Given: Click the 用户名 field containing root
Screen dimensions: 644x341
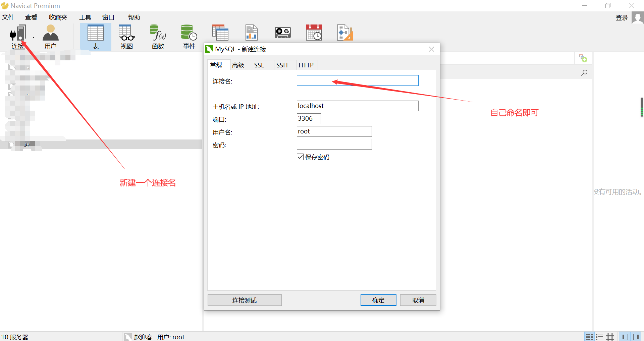Looking at the screenshot, I should [x=334, y=131].
